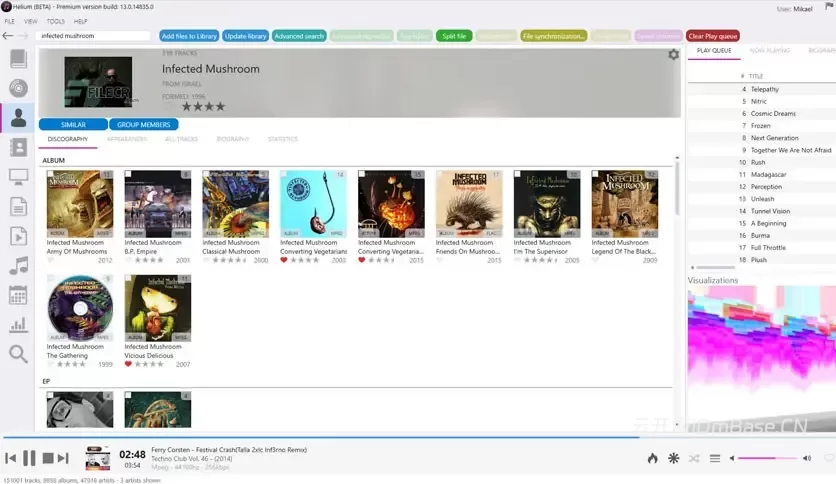Toggle the heart on the 2015 Converting Vegetarians album

click(361, 260)
